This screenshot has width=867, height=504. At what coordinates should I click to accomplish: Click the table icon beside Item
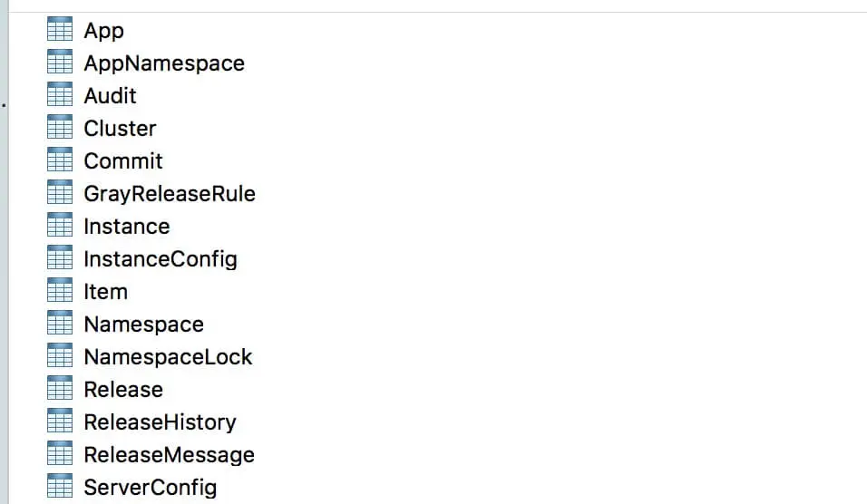click(59, 291)
